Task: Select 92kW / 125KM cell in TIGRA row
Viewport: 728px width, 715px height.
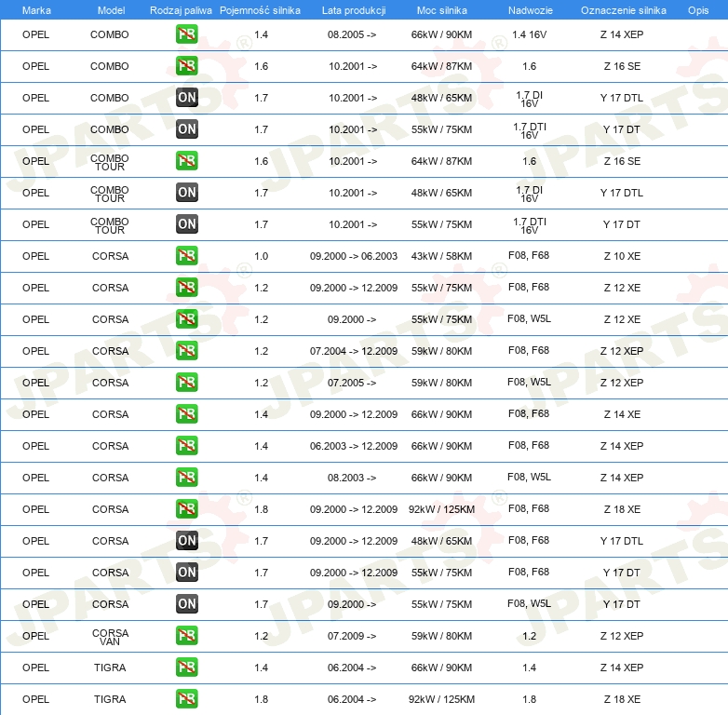Action: tap(441, 699)
